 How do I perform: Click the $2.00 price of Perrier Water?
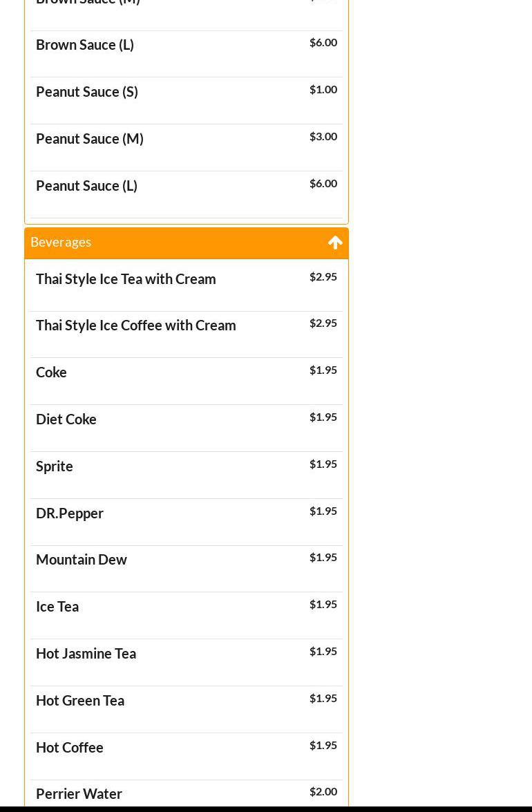(x=323, y=791)
